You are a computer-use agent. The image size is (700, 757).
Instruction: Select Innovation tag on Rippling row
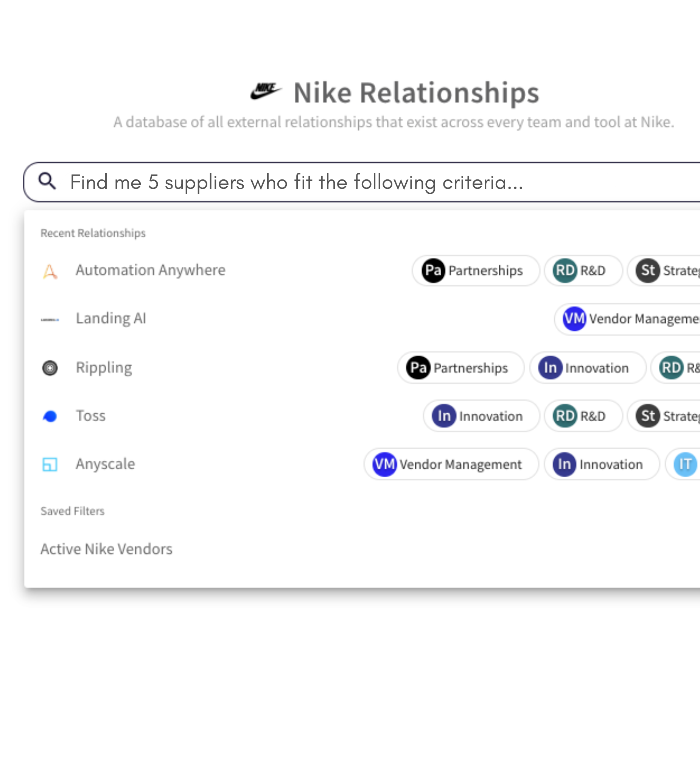click(x=588, y=368)
